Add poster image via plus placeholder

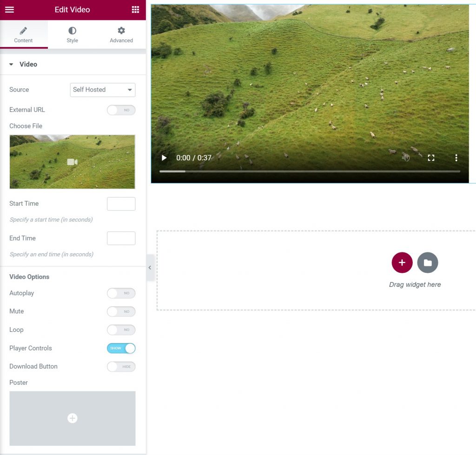[73, 418]
